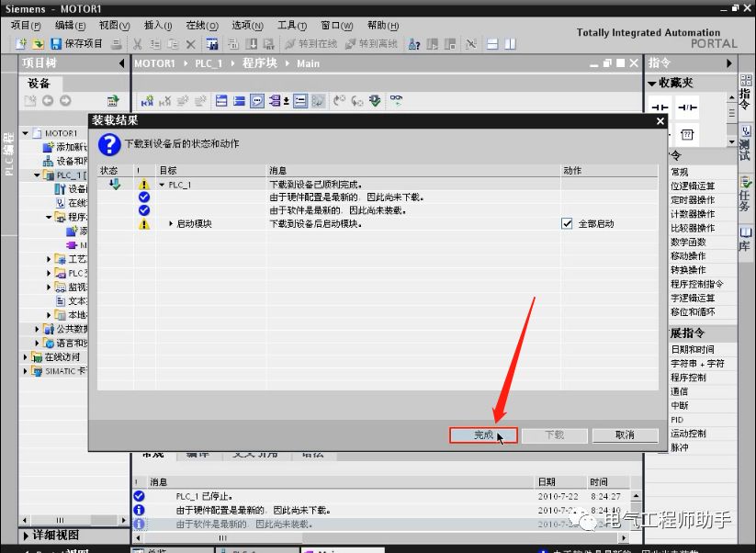Viewport: 756px width, 553px height.
Task: Expand the 详细视图 panel
Action: tap(27, 536)
